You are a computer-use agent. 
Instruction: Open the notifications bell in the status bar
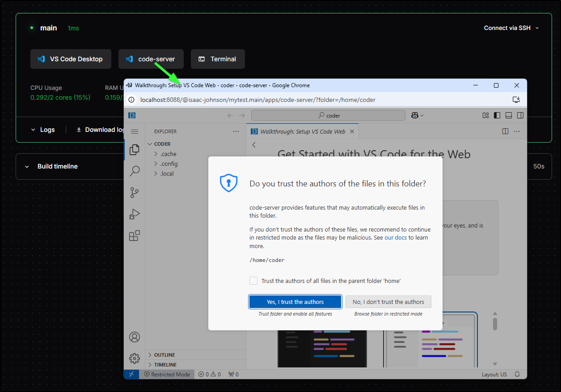click(x=517, y=374)
